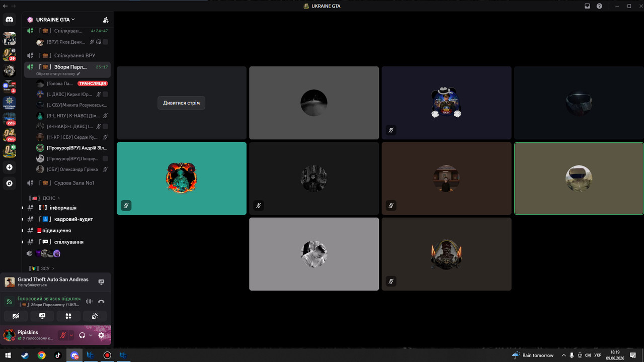Open the кадровий-аудит text channel

click(x=67, y=219)
